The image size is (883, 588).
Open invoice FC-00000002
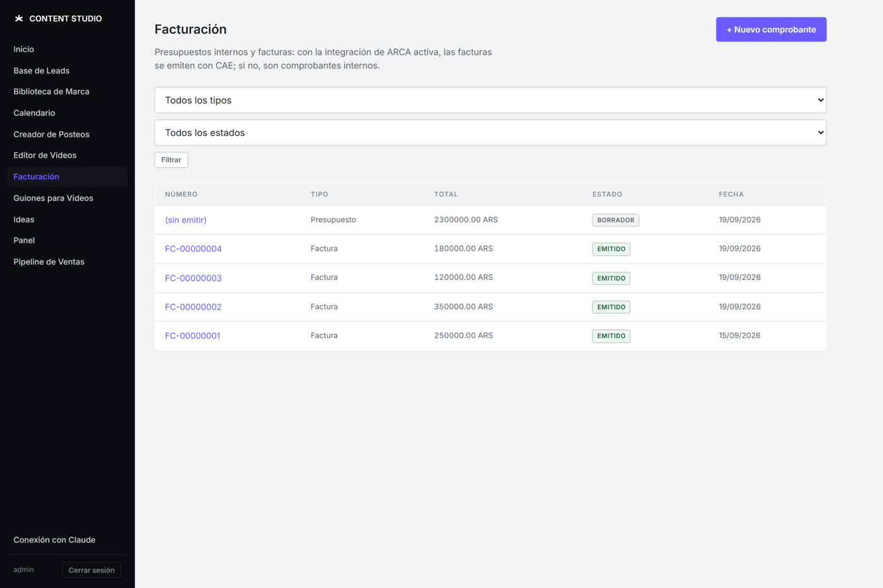pyautogui.click(x=193, y=307)
